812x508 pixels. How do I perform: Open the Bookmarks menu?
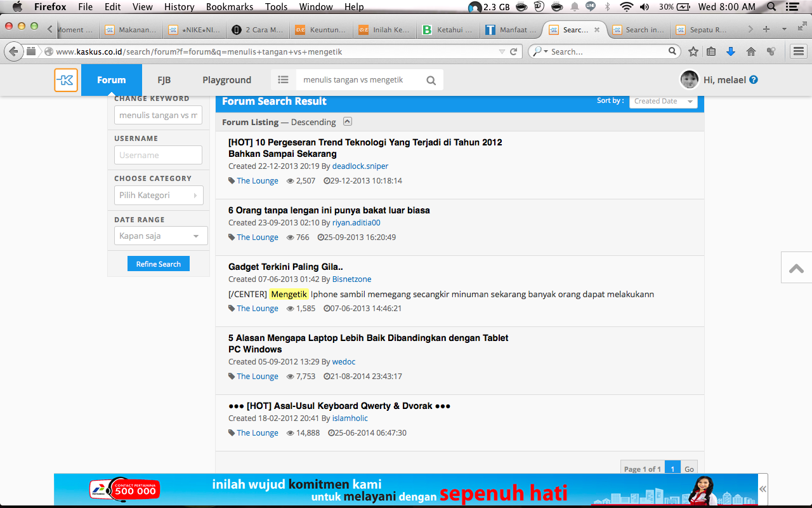pyautogui.click(x=230, y=7)
